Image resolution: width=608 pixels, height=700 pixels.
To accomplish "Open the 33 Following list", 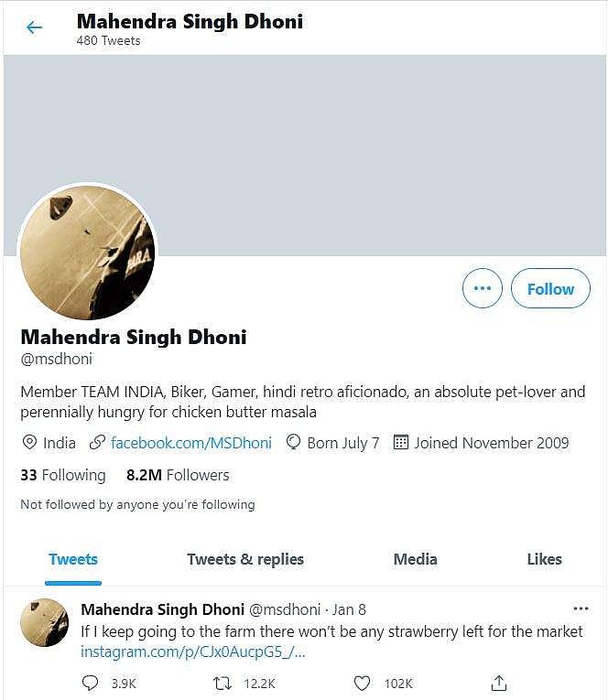I will tap(63, 475).
